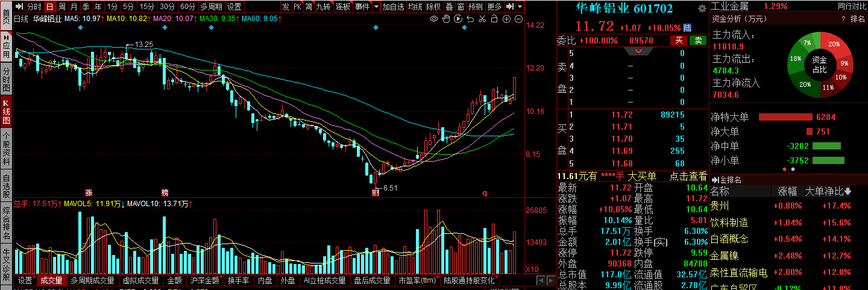The image size is (868, 290).
Task: Select 年 yearly period
Action: (x=98, y=7)
